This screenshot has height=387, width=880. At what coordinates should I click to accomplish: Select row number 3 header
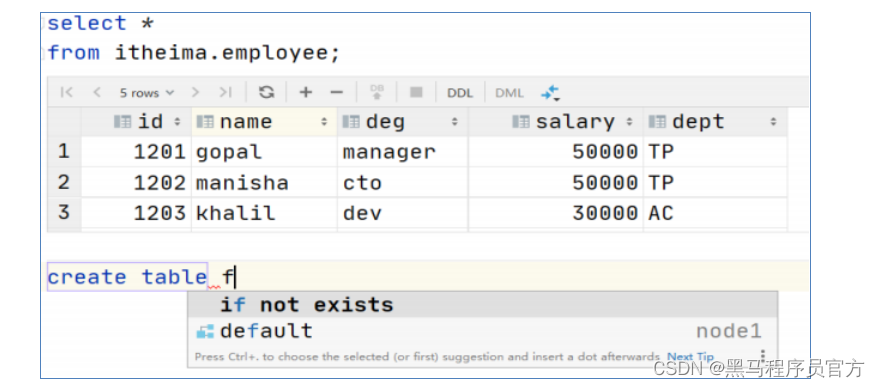(x=64, y=213)
